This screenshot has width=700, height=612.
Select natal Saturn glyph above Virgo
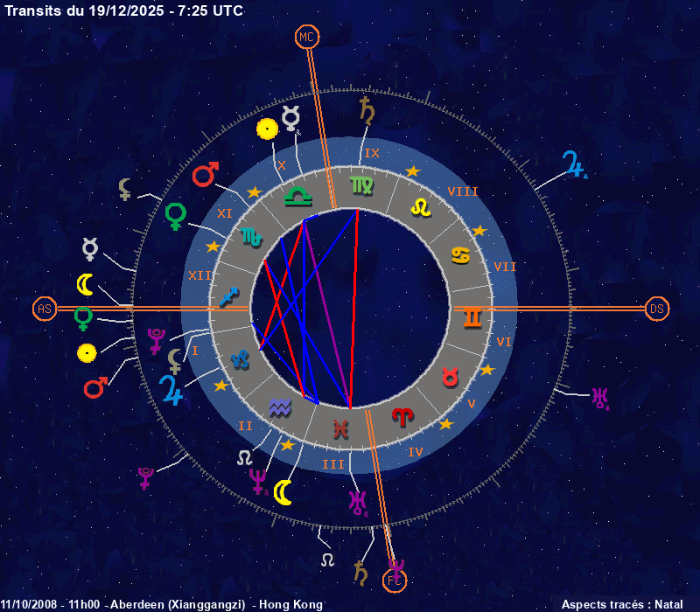[x=367, y=110]
